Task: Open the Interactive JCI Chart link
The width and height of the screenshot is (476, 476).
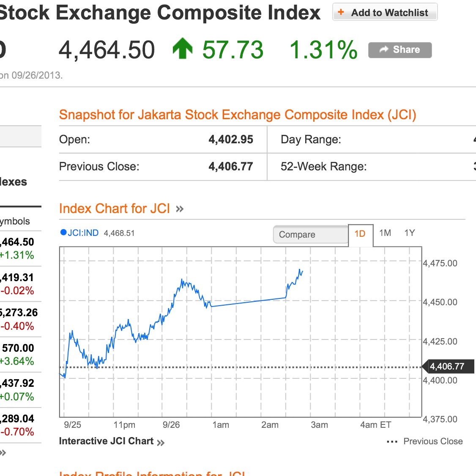Action: click(x=106, y=441)
